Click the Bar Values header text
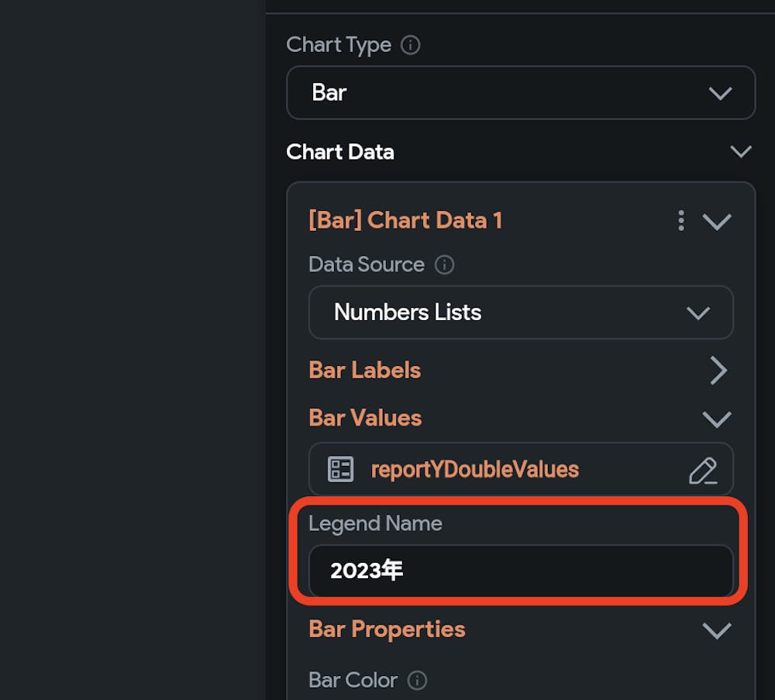This screenshot has width=775, height=700. tap(364, 418)
